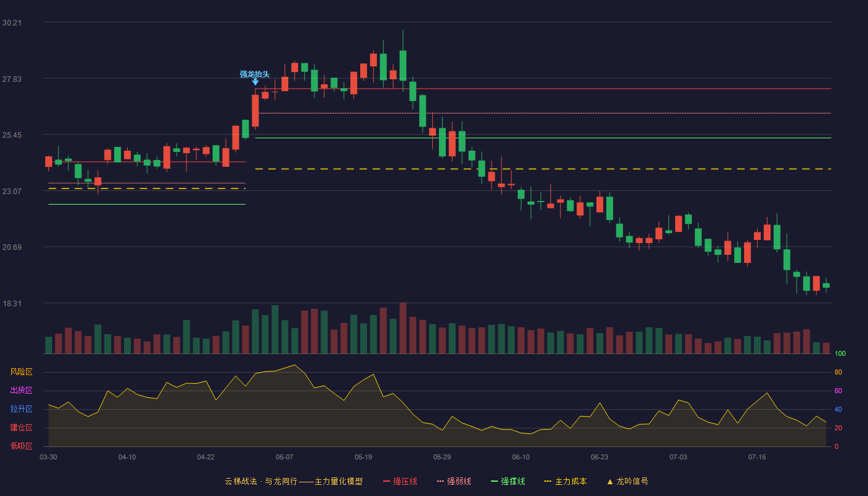
Task: Click the 07-15 date label
Action: 757,457
